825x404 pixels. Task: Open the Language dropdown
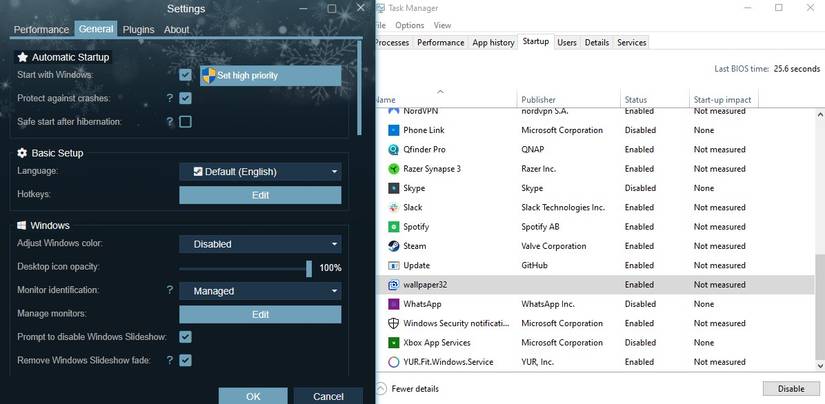click(260, 172)
